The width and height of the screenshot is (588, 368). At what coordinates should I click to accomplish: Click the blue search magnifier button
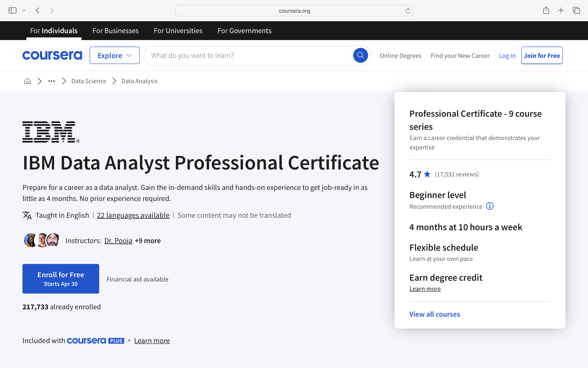coord(360,55)
